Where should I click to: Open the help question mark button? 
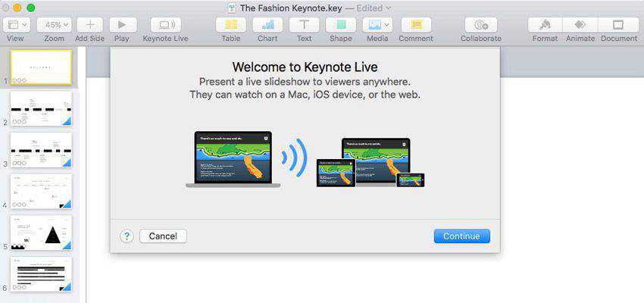tap(127, 236)
